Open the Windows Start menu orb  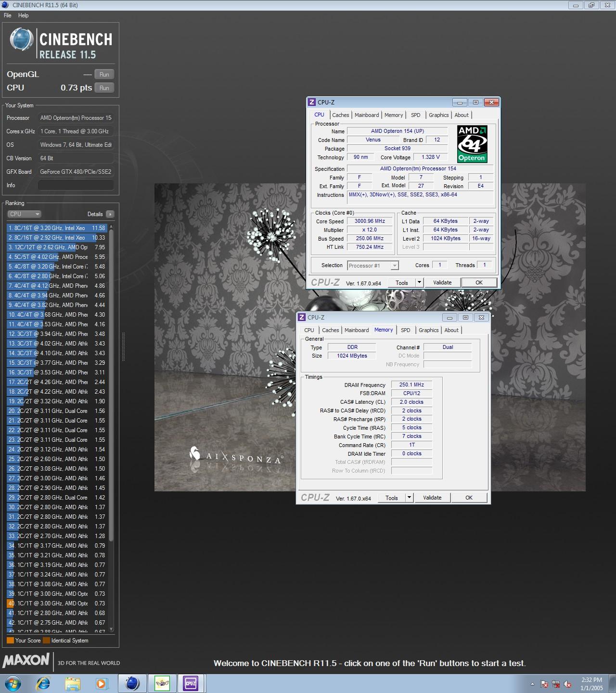[x=12, y=683]
